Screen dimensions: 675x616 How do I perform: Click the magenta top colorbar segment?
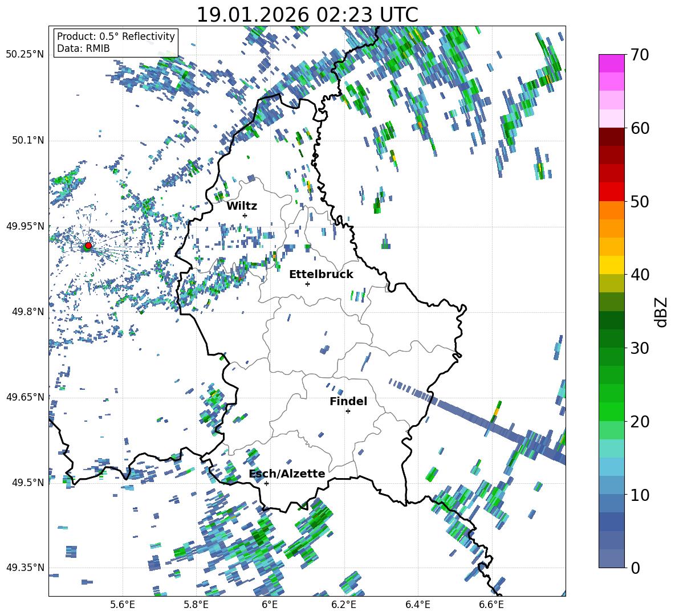tap(611, 63)
